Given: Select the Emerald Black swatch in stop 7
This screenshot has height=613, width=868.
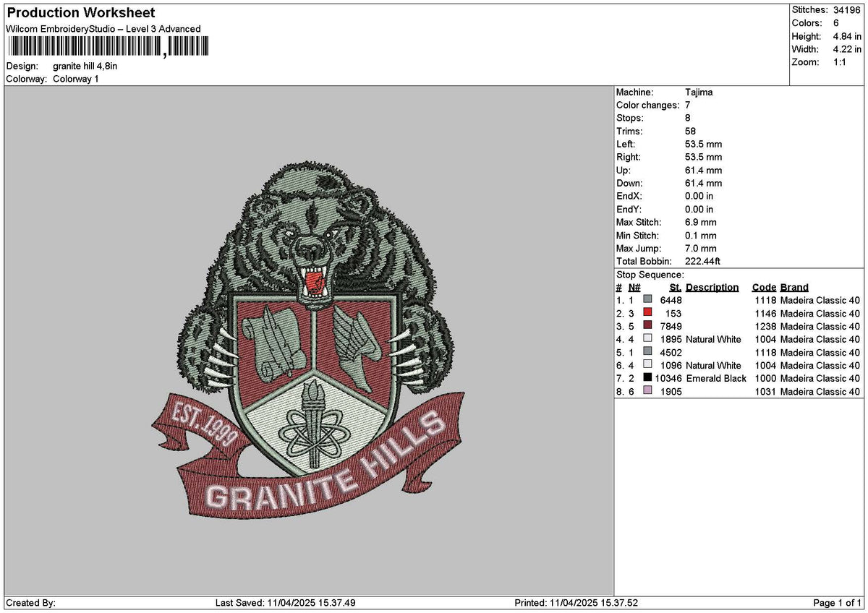Looking at the screenshot, I should (x=647, y=377).
